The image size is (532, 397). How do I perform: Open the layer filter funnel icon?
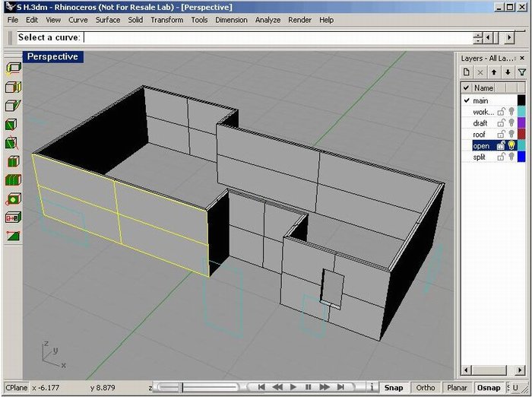[521, 72]
